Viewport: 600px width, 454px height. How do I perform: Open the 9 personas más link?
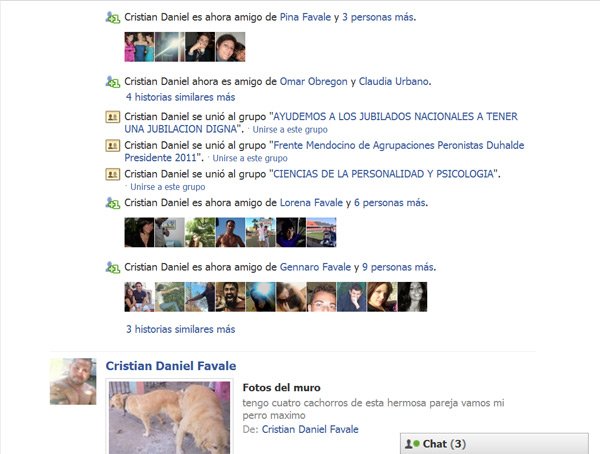398,267
